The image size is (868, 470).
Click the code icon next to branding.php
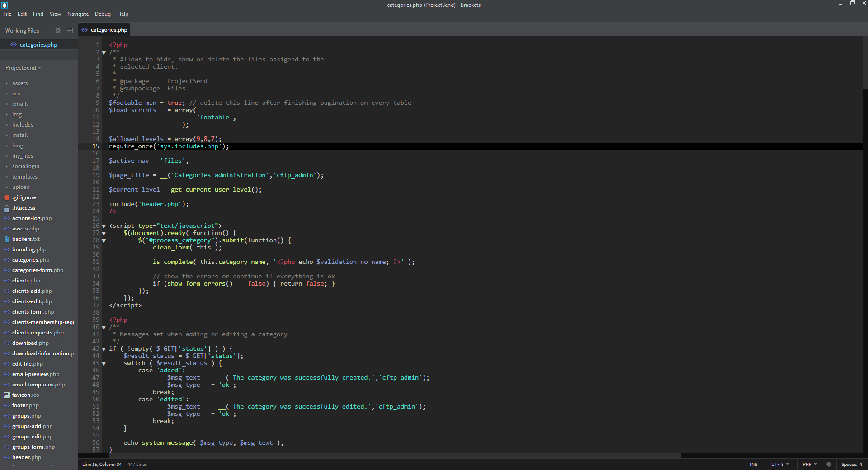pyautogui.click(x=7, y=249)
